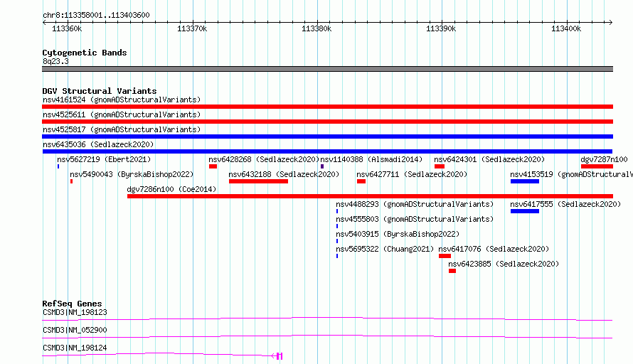This screenshot has width=633, height=364.
Task: Click the nsv4161524 (gnomADStructuralVariants) label
Action: pos(122,100)
